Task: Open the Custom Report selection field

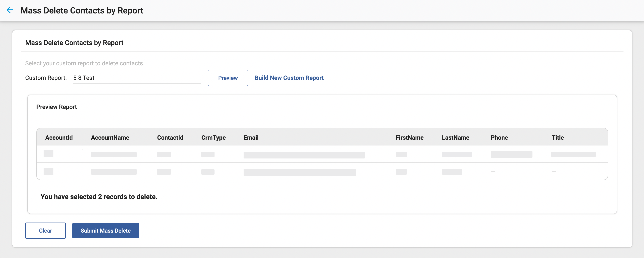Action: point(137,78)
